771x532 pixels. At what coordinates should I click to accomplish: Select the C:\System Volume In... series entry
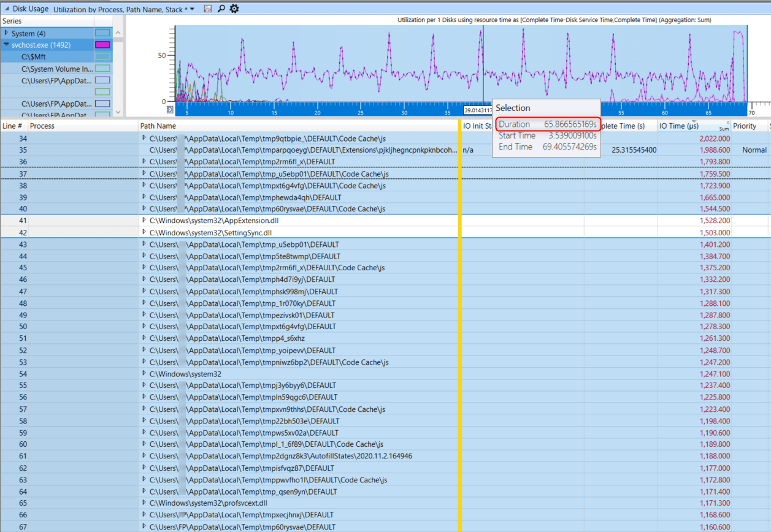[58, 69]
